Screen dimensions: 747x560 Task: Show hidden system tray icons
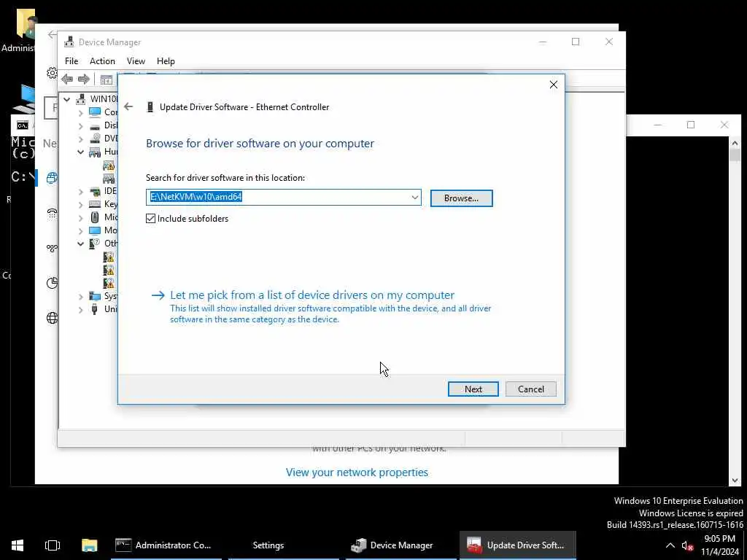tap(670, 545)
